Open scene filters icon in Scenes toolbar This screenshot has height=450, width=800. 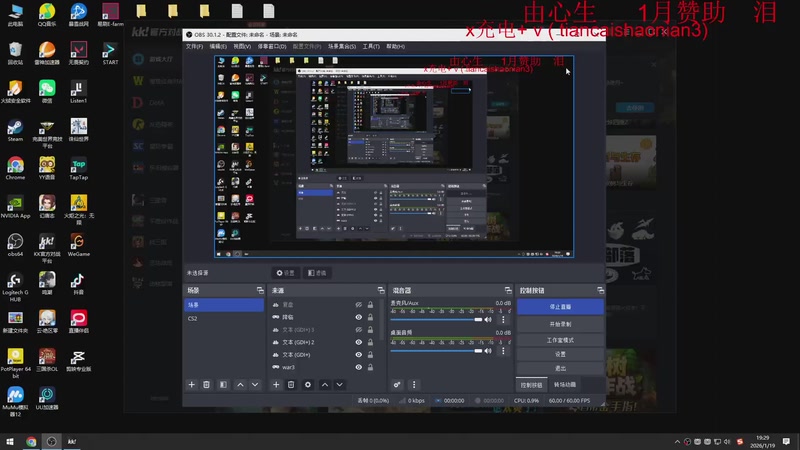click(223, 385)
